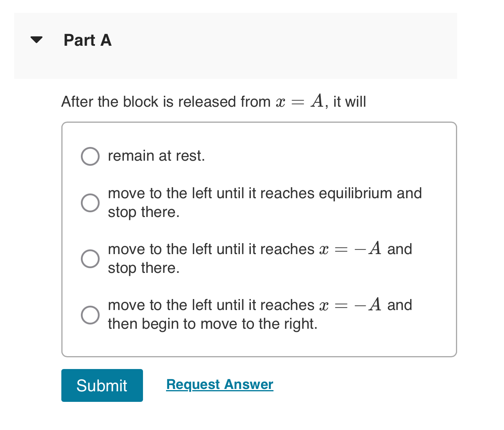Screen dimensions: 504x430
Task: Pick answer 'reaches x = -A then begin to move right'
Action: point(90,314)
